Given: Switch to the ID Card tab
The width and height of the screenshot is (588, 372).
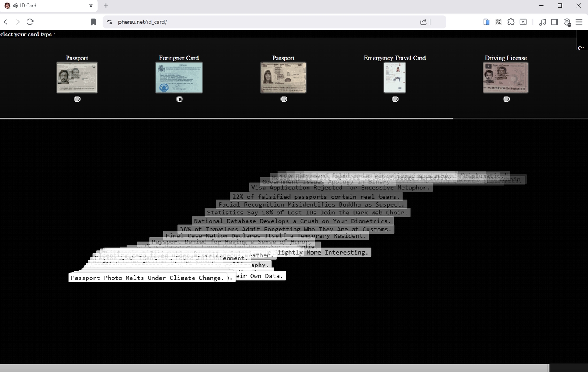Looking at the screenshot, I should (48, 5).
